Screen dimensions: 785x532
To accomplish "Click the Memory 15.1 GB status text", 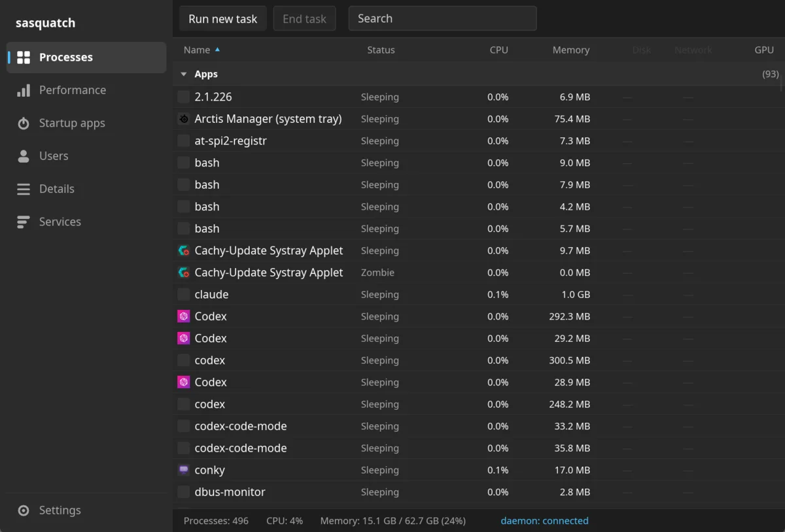I will coord(392,521).
